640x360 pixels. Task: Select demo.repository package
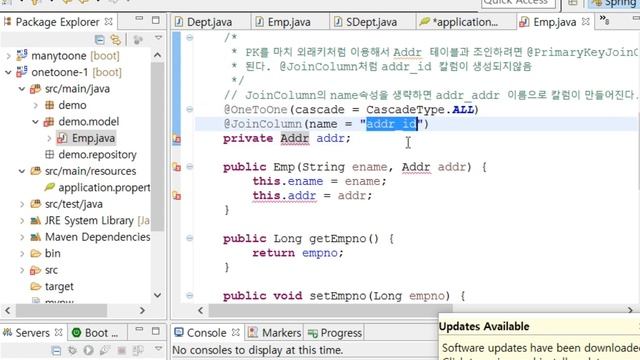click(97, 155)
